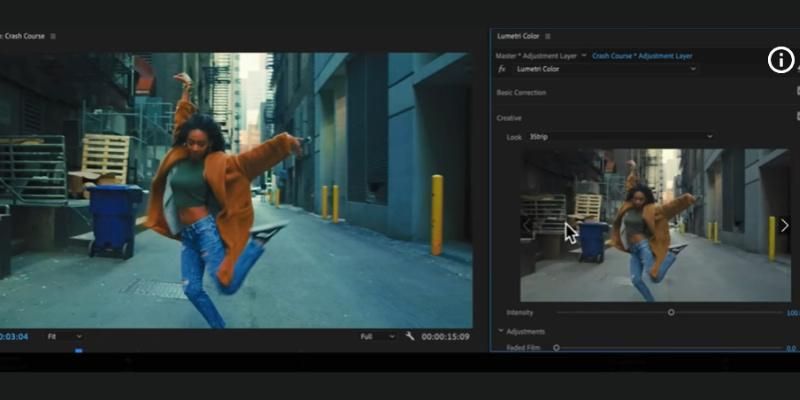Open the Full playback resolution dropdown

[378, 336]
